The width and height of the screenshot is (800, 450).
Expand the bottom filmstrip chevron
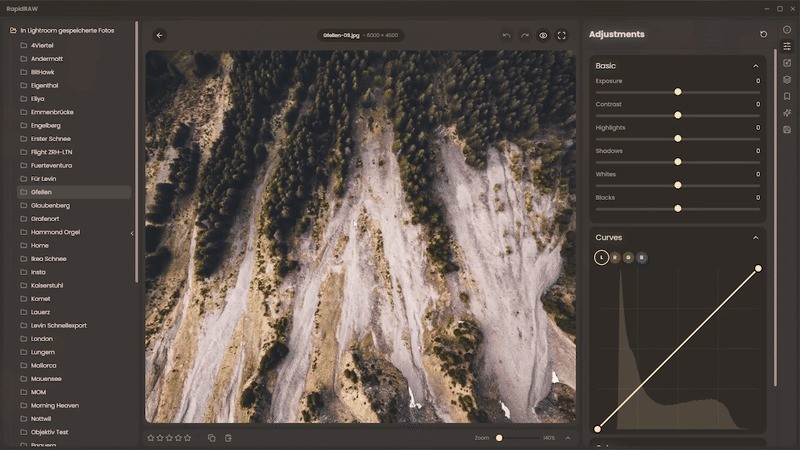568,438
